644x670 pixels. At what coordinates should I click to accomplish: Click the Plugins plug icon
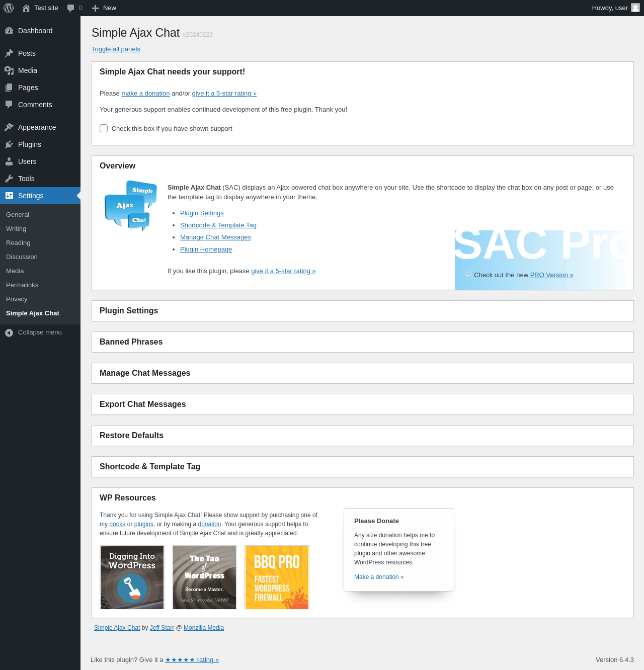9,144
